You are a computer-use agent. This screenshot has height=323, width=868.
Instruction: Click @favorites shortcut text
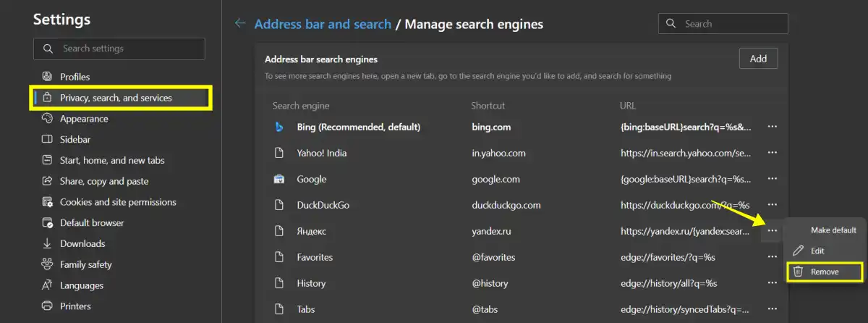click(x=493, y=257)
